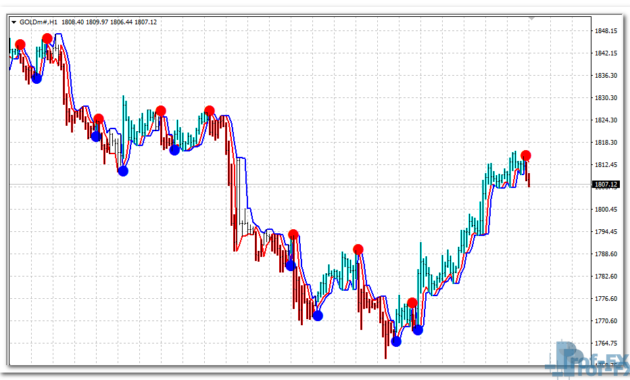This screenshot has width=630, height=380.
Task: Click the highlighted current price tag 1807.12
Action: click(606, 184)
